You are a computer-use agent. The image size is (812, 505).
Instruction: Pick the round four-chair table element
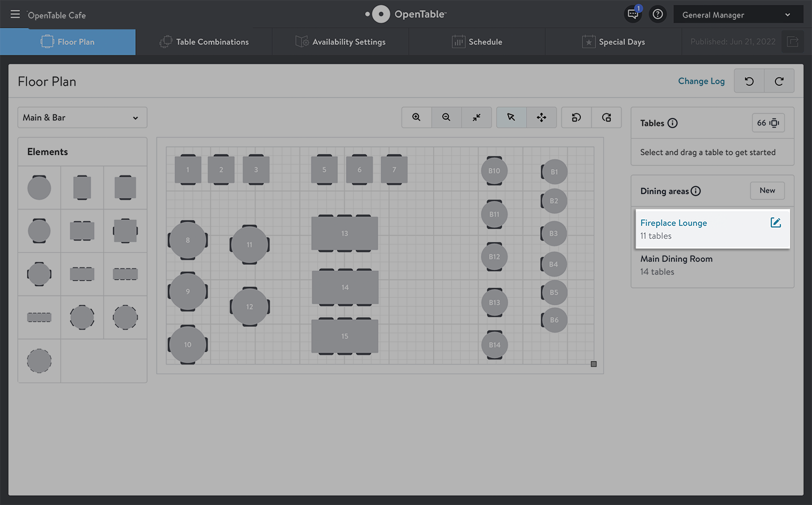(39, 274)
